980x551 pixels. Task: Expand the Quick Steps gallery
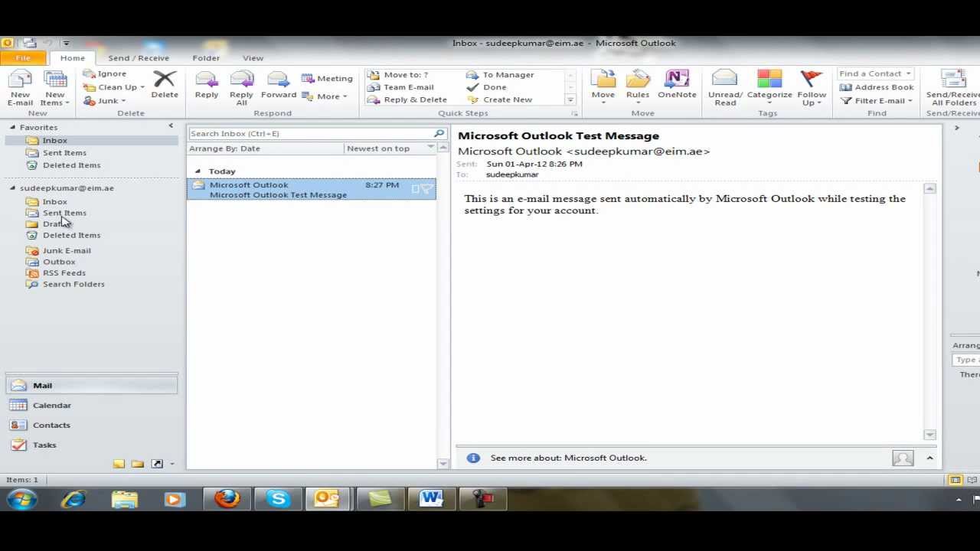(570, 100)
